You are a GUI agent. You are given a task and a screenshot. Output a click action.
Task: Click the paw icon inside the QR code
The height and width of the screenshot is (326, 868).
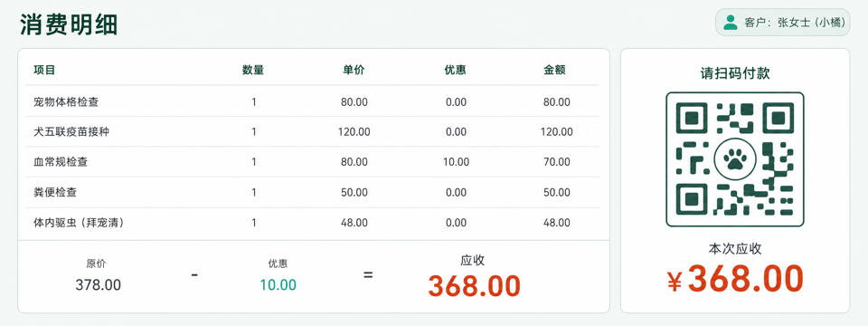pyautogui.click(x=734, y=159)
